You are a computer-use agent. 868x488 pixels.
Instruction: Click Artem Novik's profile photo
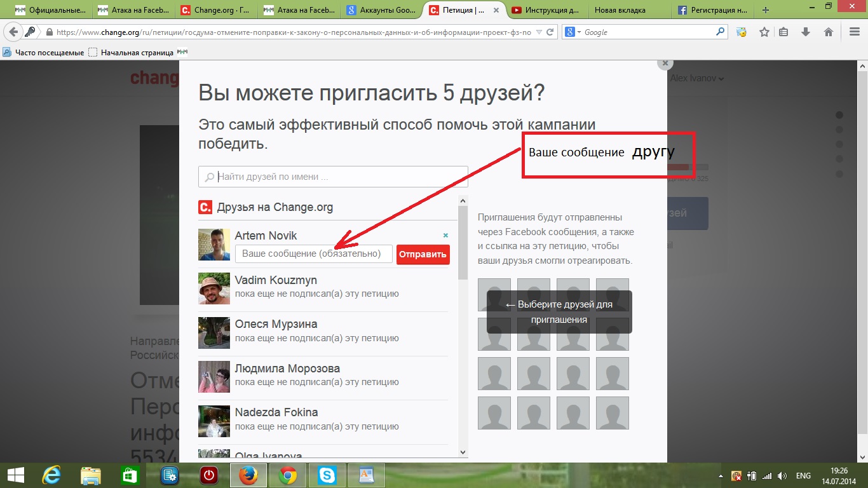(x=214, y=245)
